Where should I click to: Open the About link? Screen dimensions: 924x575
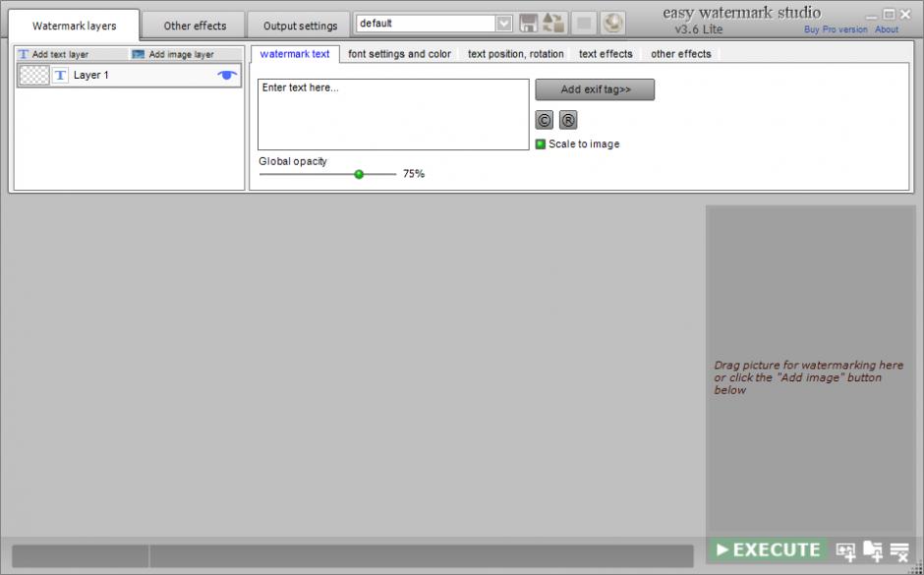pyautogui.click(x=887, y=29)
